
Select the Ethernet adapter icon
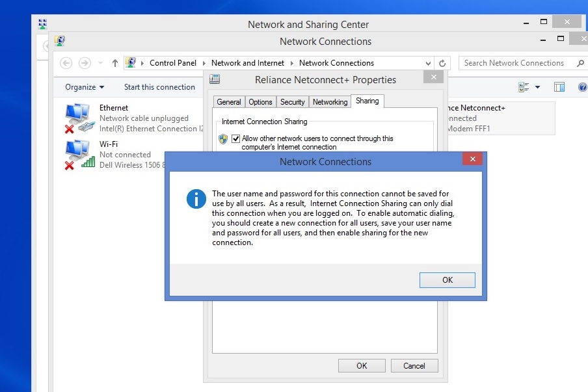click(x=79, y=118)
